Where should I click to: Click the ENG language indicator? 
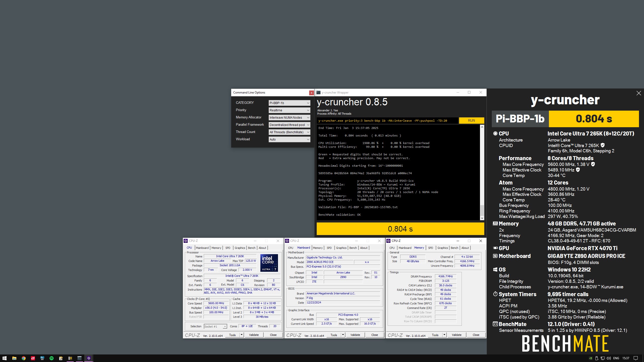[616, 358]
